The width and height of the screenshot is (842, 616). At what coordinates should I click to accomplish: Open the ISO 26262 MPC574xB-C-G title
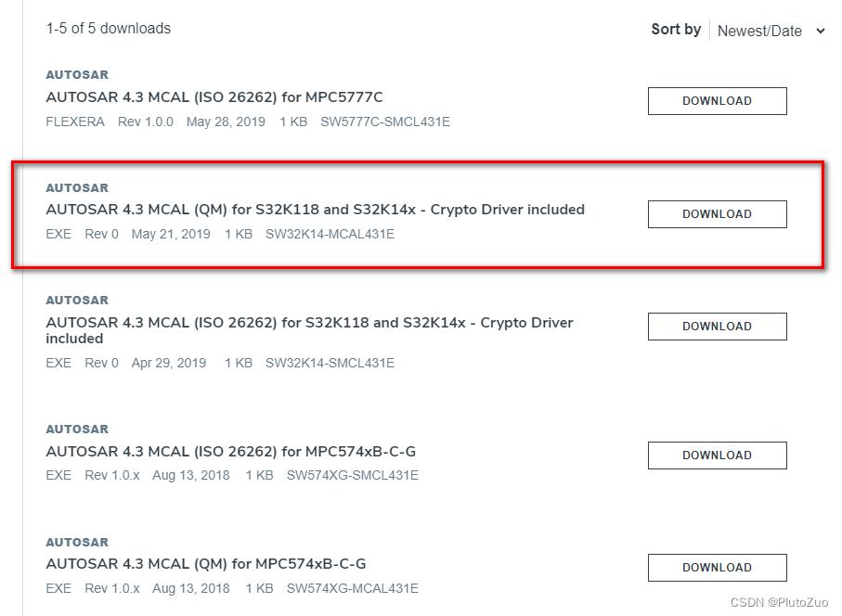tap(231, 451)
